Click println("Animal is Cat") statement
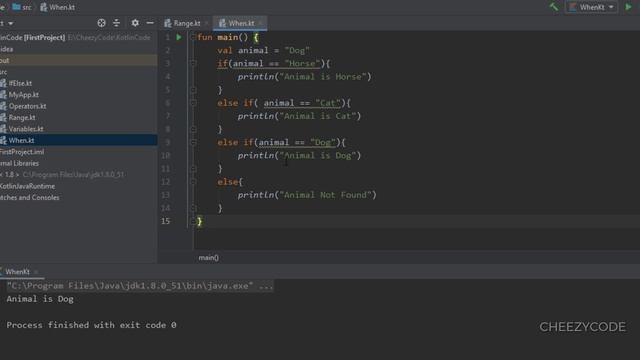This screenshot has width=640, height=360. 299,116
